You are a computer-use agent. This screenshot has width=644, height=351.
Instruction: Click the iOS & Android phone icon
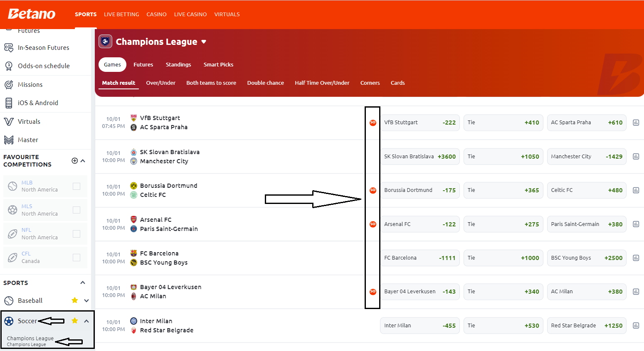point(9,103)
